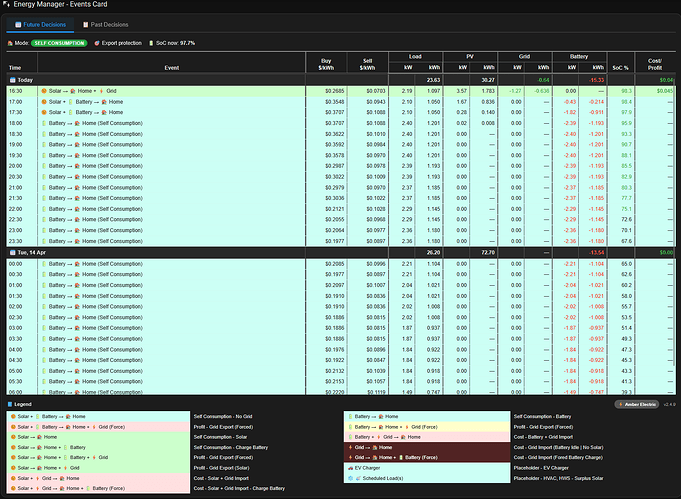Click the Mode house icon

click(x=10, y=44)
